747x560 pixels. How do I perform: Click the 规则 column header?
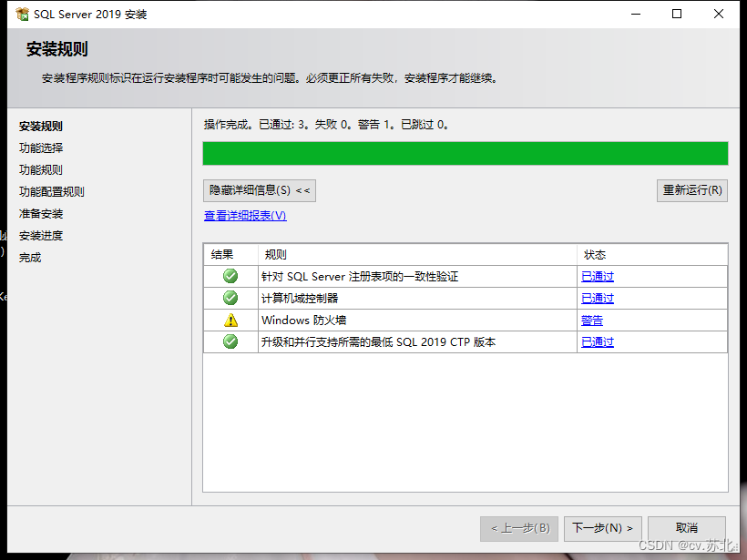coord(417,255)
